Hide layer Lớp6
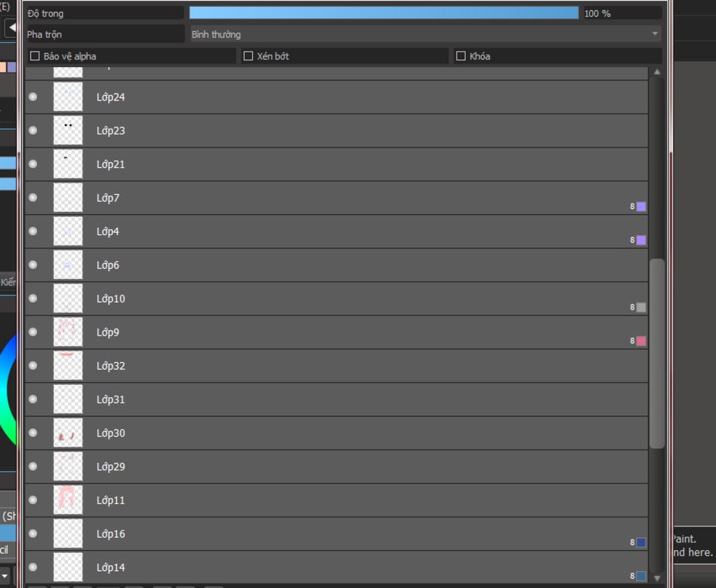The image size is (716, 588). 33,265
